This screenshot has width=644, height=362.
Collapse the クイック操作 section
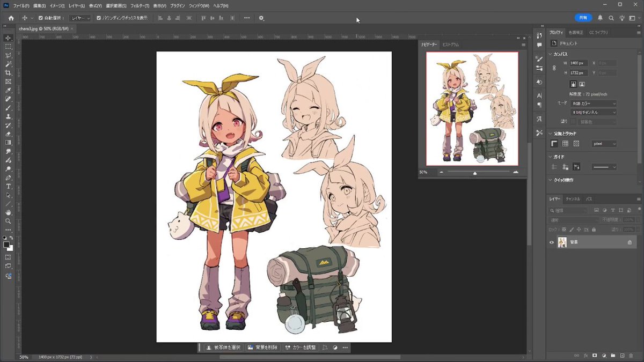tap(550, 180)
